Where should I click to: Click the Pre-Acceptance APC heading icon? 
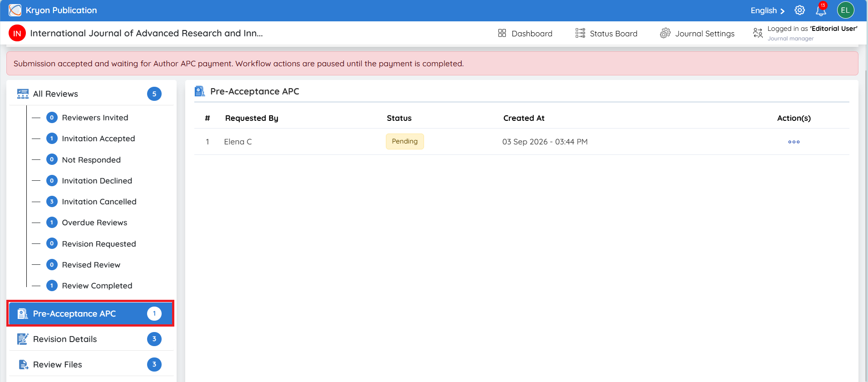[200, 91]
